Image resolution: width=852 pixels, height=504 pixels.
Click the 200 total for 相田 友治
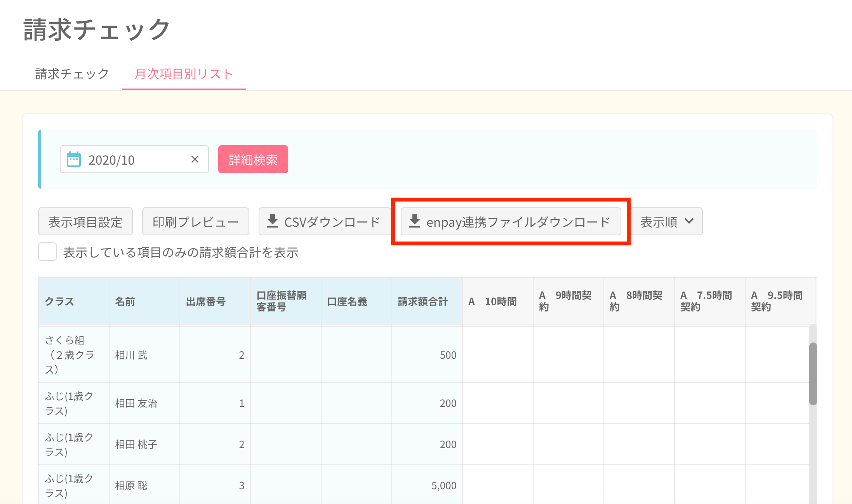427,403
